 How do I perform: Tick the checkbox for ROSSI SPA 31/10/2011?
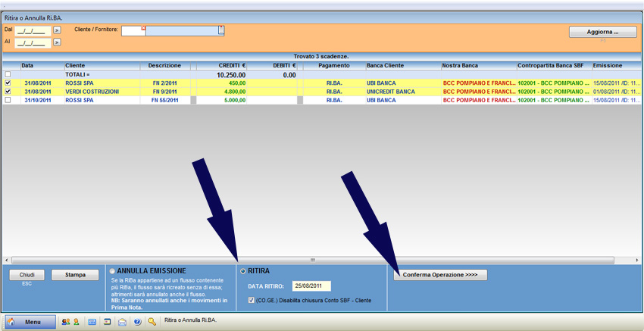pos(8,100)
